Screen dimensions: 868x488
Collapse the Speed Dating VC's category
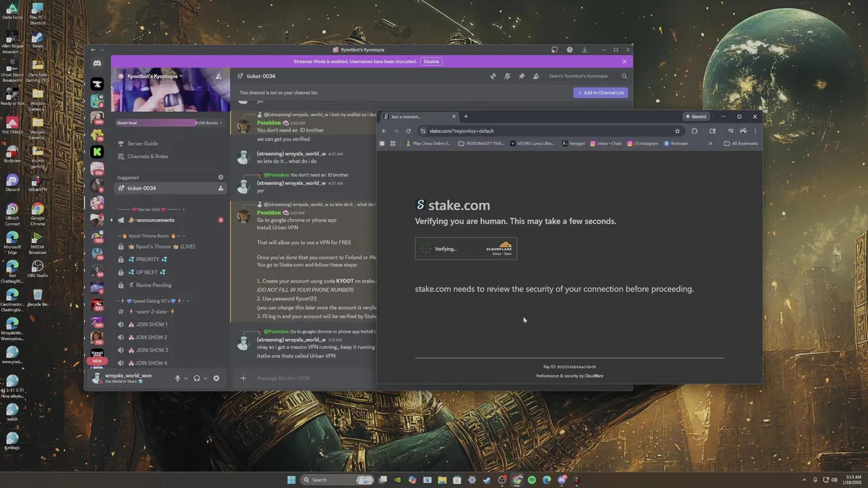[x=153, y=301]
